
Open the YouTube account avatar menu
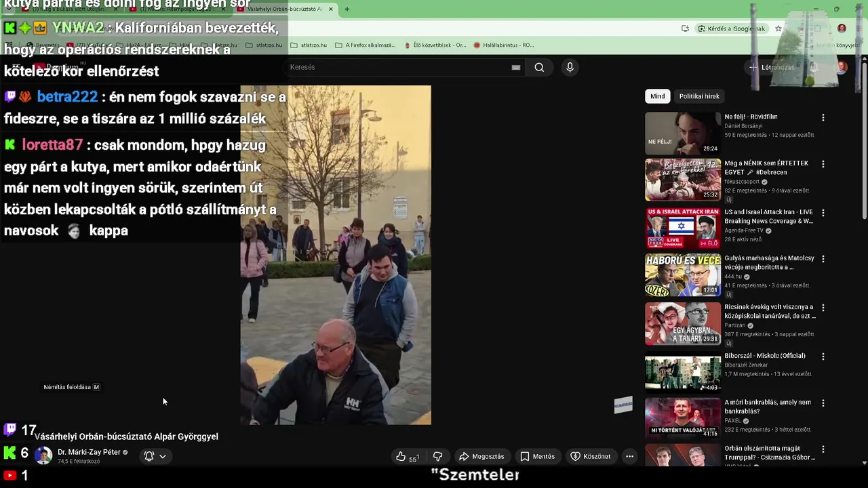842,67
